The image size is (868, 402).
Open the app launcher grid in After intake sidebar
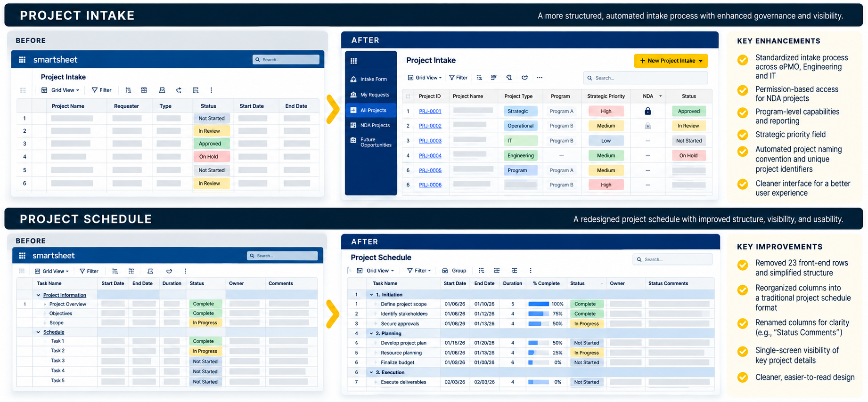[x=353, y=61]
